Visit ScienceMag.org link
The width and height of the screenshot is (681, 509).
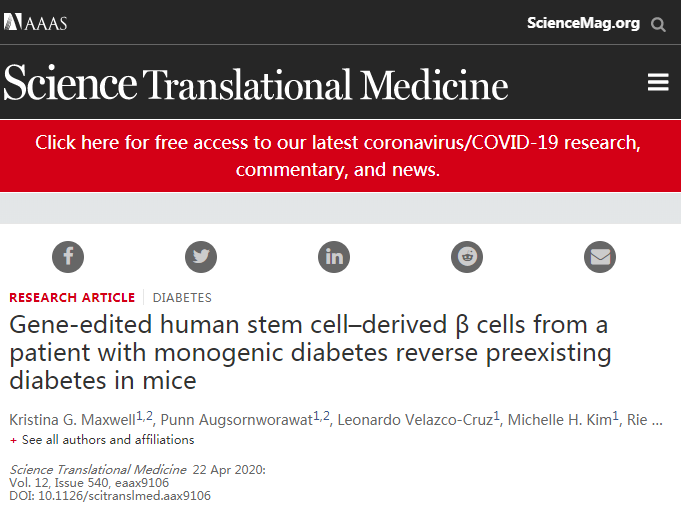pyautogui.click(x=583, y=23)
